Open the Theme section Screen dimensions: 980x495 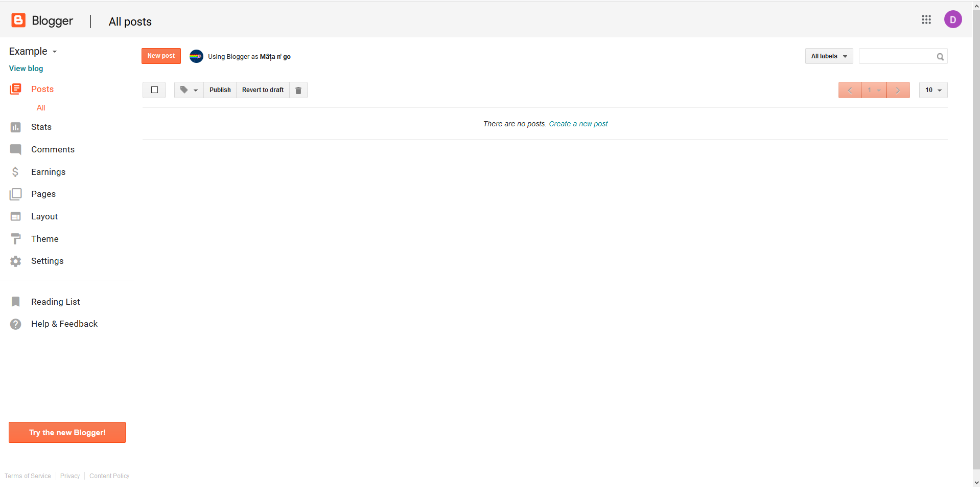coord(45,239)
